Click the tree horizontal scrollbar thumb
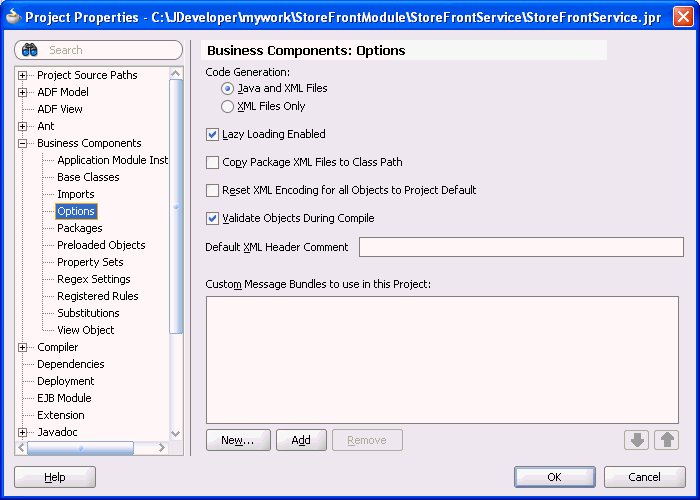Screen dimensions: 700x500 pos(80,447)
